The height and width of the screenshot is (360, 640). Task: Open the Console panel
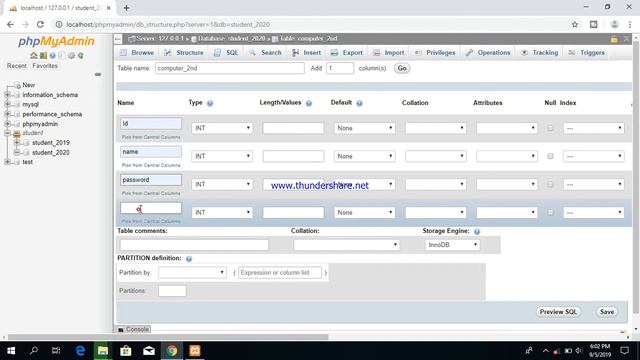133,329
